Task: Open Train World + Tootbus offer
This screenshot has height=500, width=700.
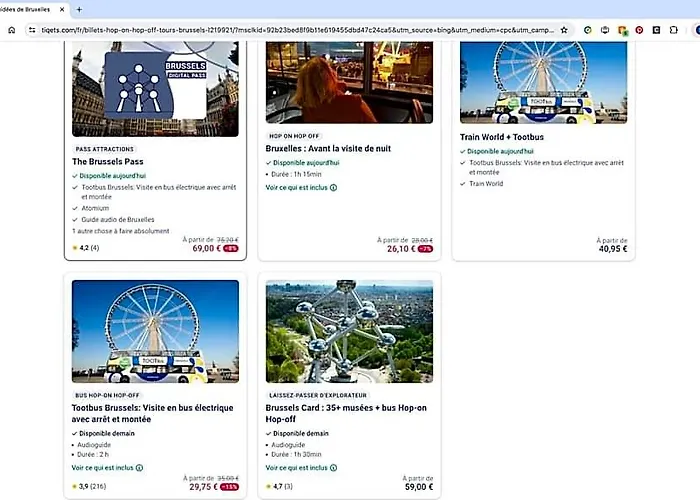Action: (x=502, y=137)
